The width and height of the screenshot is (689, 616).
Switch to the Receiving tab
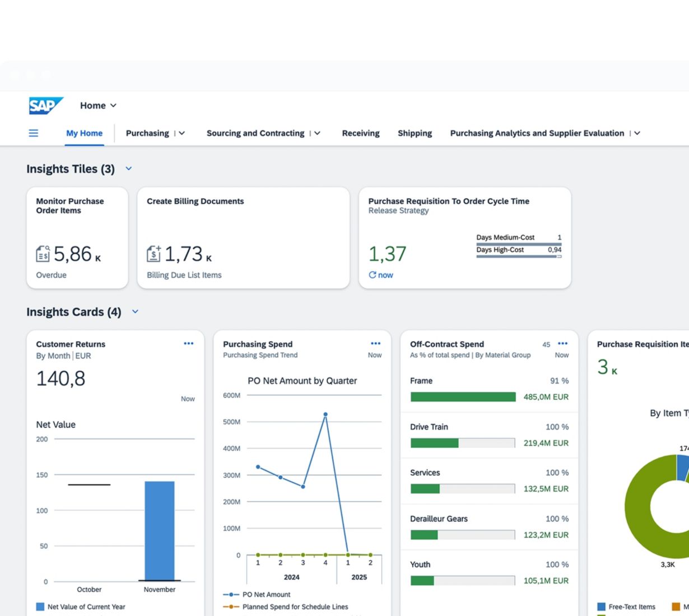click(360, 133)
